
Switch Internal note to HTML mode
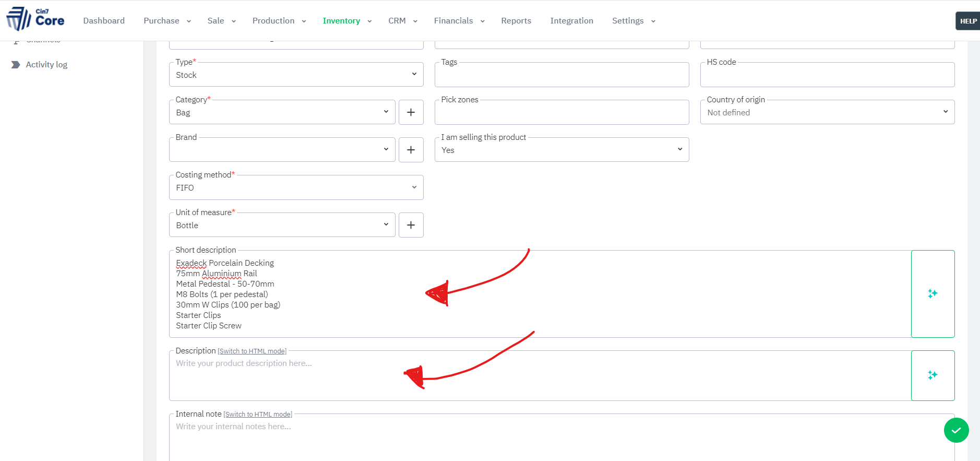tap(258, 415)
